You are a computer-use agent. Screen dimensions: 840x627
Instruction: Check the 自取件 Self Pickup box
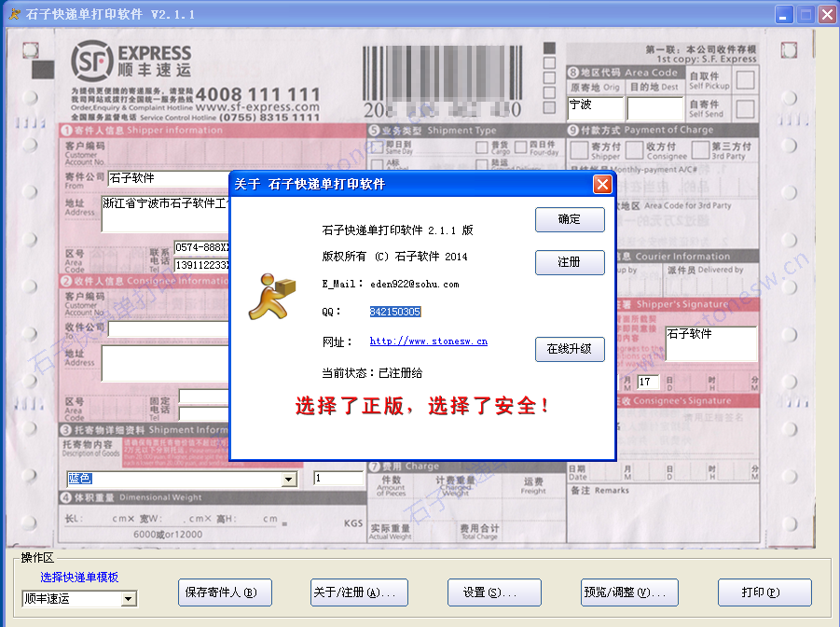(745, 80)
